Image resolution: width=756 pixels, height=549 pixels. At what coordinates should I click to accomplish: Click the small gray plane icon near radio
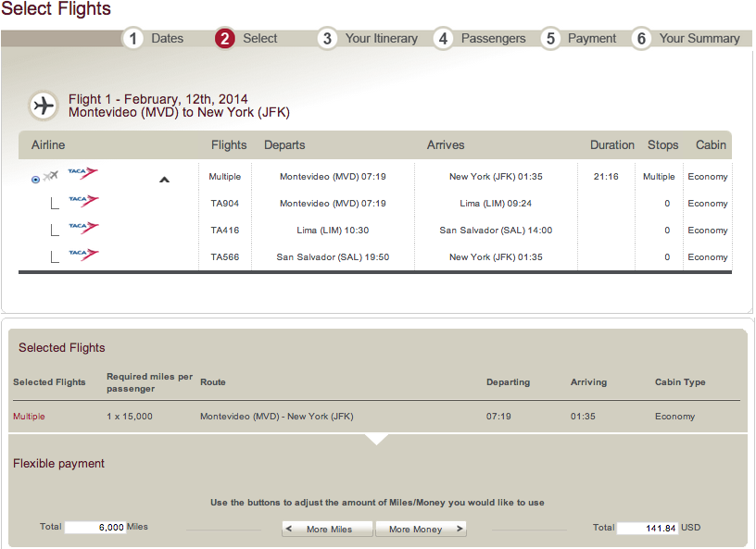tap(51, 176)
